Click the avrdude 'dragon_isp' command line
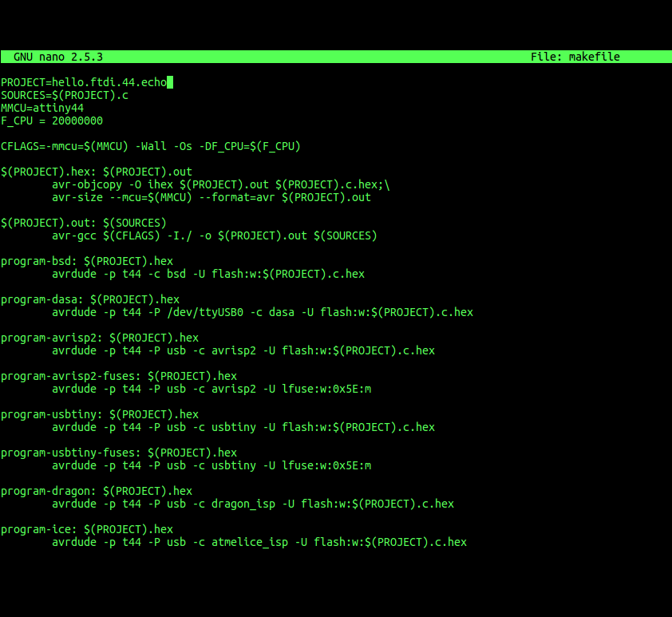 [x=253, y=504]
